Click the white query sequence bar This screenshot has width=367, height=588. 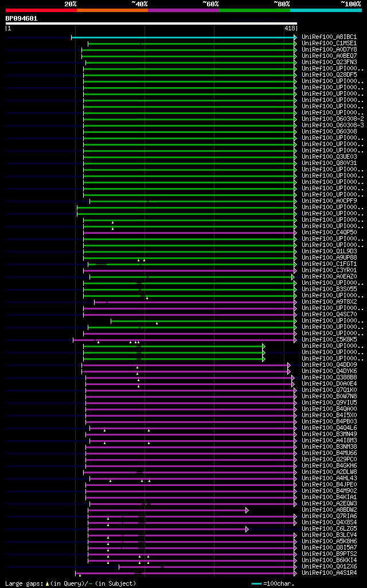(151, 23)
